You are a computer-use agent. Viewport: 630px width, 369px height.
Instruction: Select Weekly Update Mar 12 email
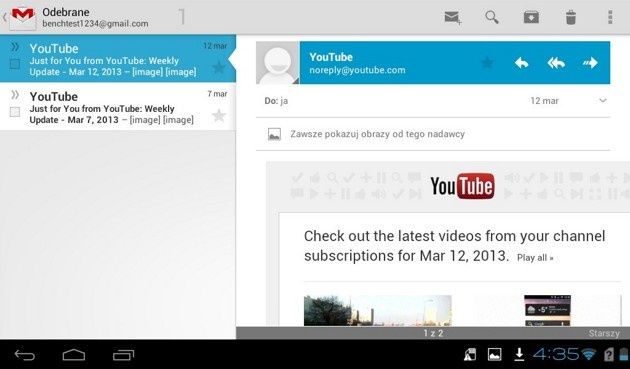pyautogui.click(x=118, y=59)
